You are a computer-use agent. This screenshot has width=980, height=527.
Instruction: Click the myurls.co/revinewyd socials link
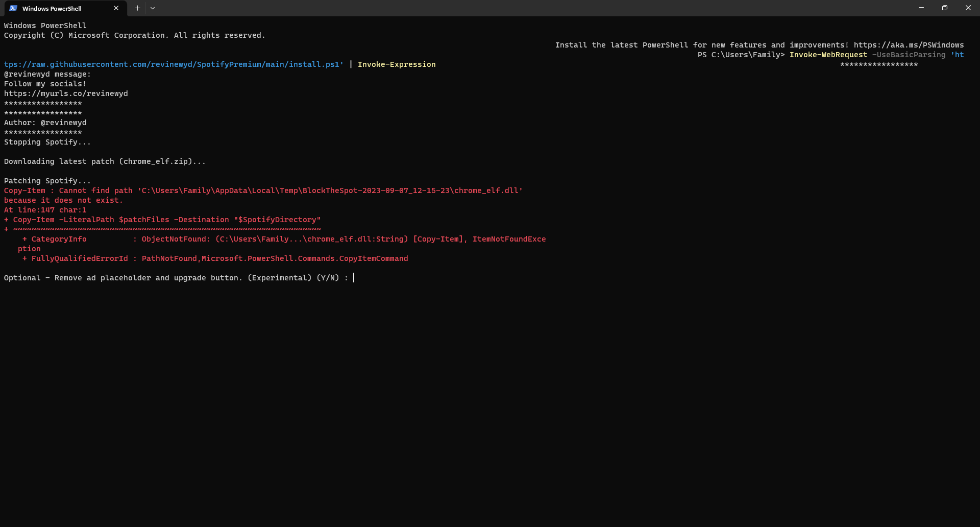tap(66, 93)
